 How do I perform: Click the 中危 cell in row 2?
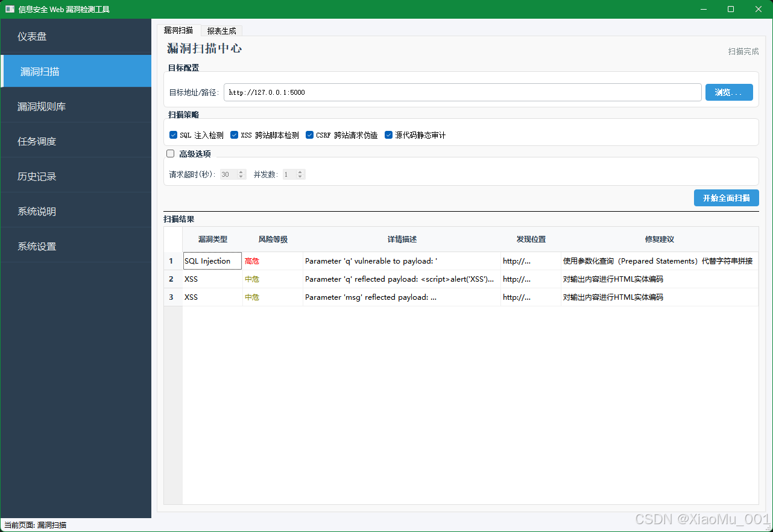click(273, 279)
